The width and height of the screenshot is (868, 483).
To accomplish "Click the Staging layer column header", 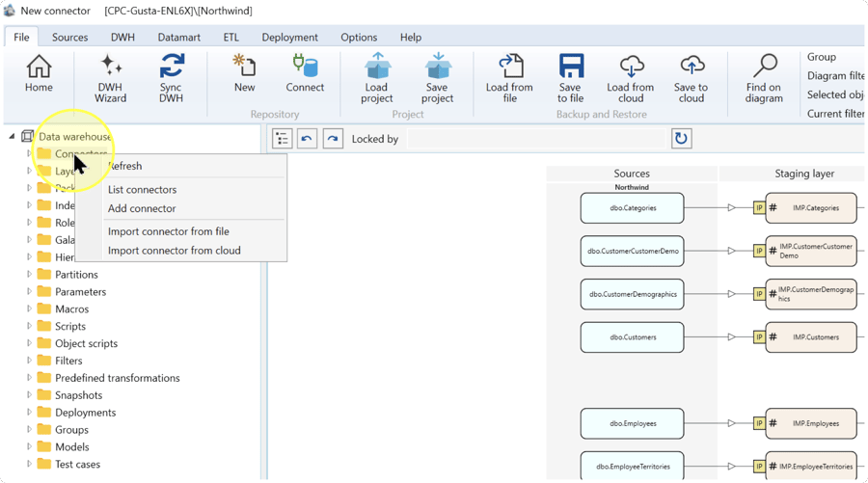I will [x=803, y=174].
